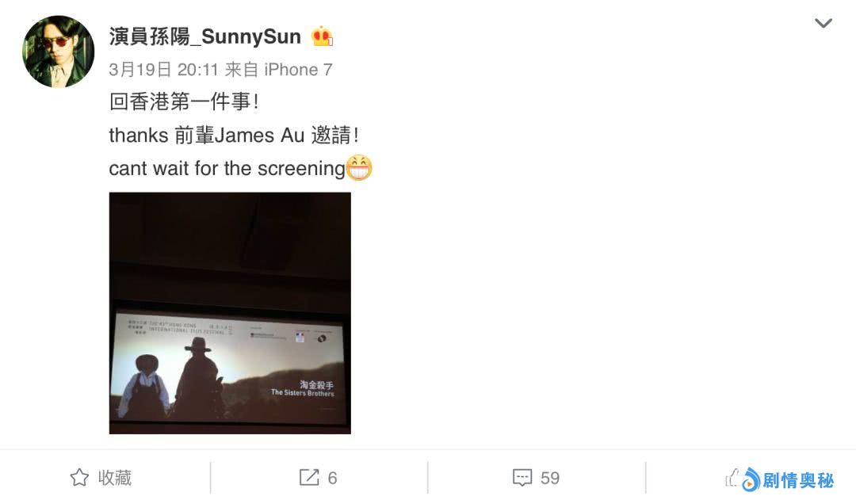Open the post timestamp 3月19日 20:11
856x504 pixels.
click(164, 70)
